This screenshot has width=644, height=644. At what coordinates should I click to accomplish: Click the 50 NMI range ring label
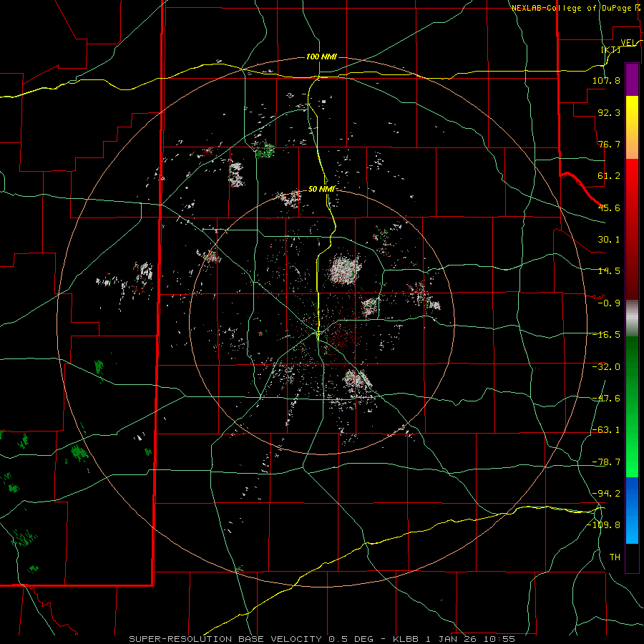click(x=321, y=189)
